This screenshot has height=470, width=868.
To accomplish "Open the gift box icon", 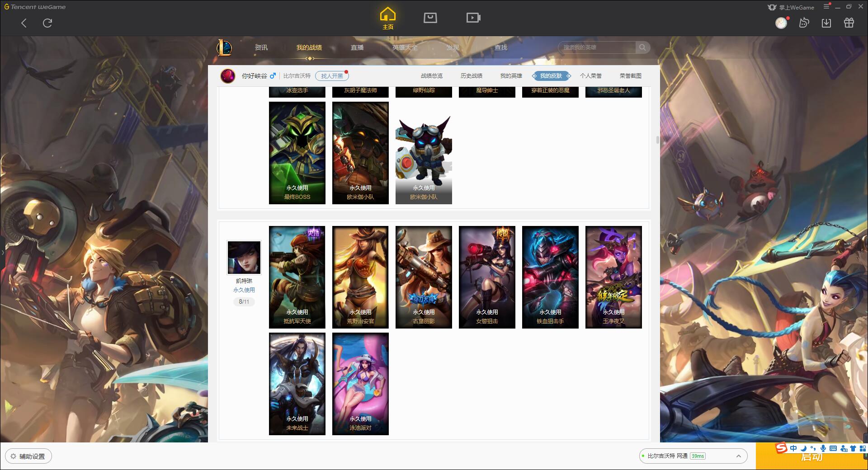I will 849,23.
